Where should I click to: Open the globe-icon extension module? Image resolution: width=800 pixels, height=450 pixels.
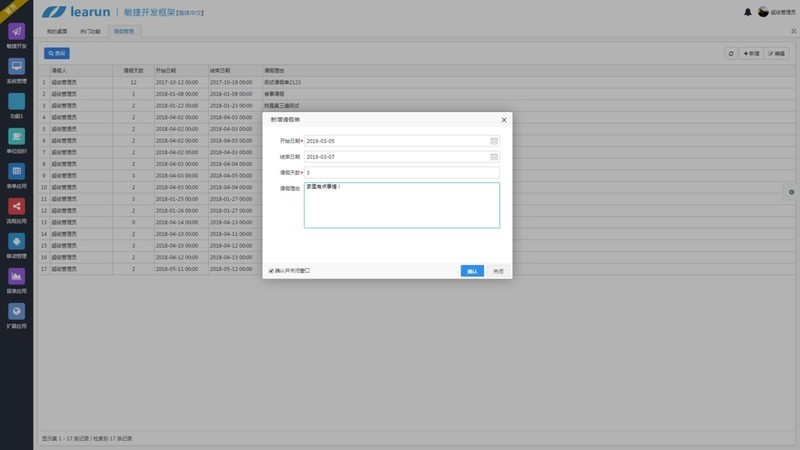16,311
